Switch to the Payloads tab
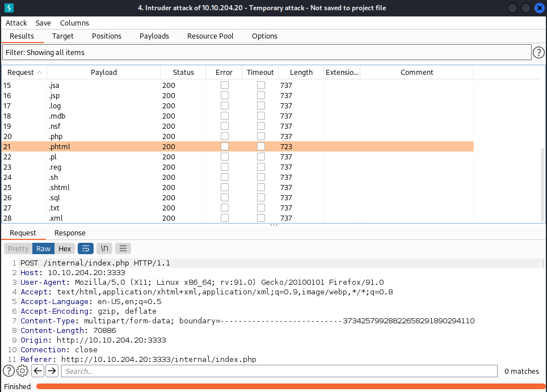The image size is (547, 392). click(x=154, y=36)
